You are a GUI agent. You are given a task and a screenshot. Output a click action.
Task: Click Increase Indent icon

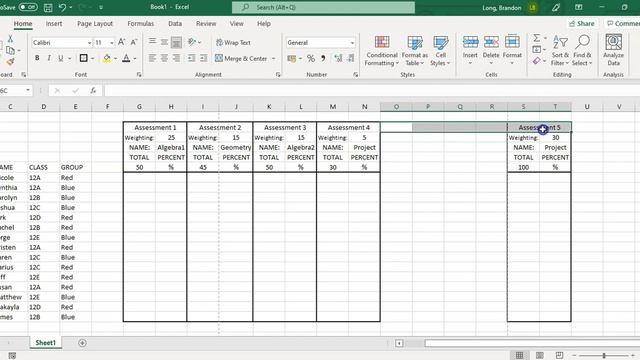click(x=204, y=58)
